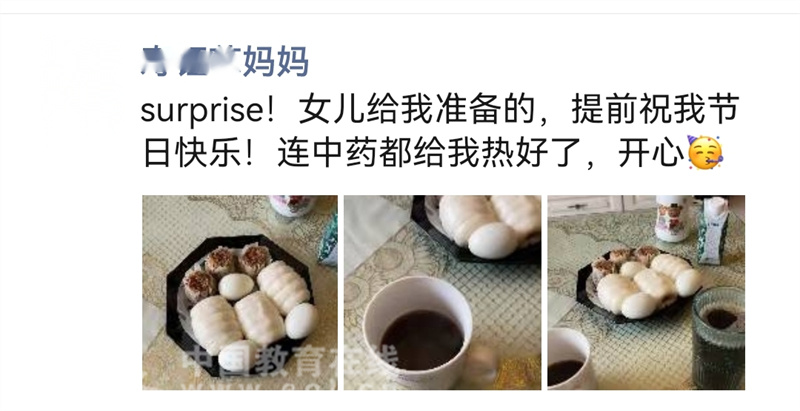
Task: Click the milk bottle in third photo
Action: click(672, 218)
